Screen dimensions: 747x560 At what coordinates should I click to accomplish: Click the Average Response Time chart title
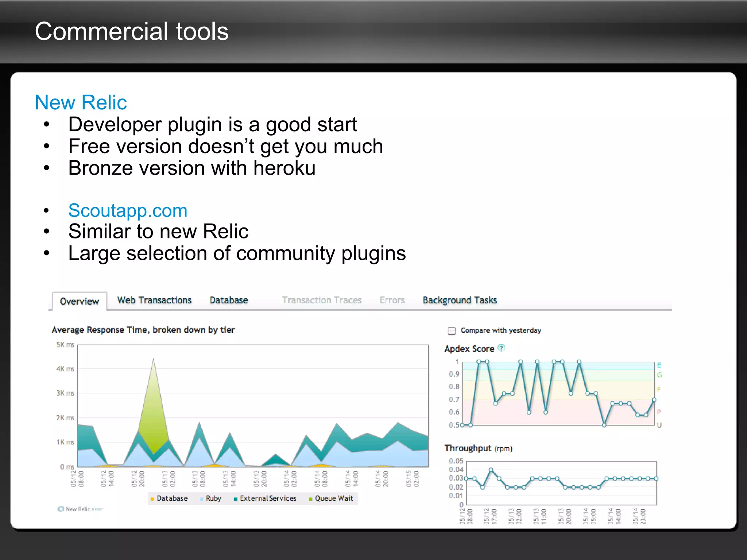143,330
